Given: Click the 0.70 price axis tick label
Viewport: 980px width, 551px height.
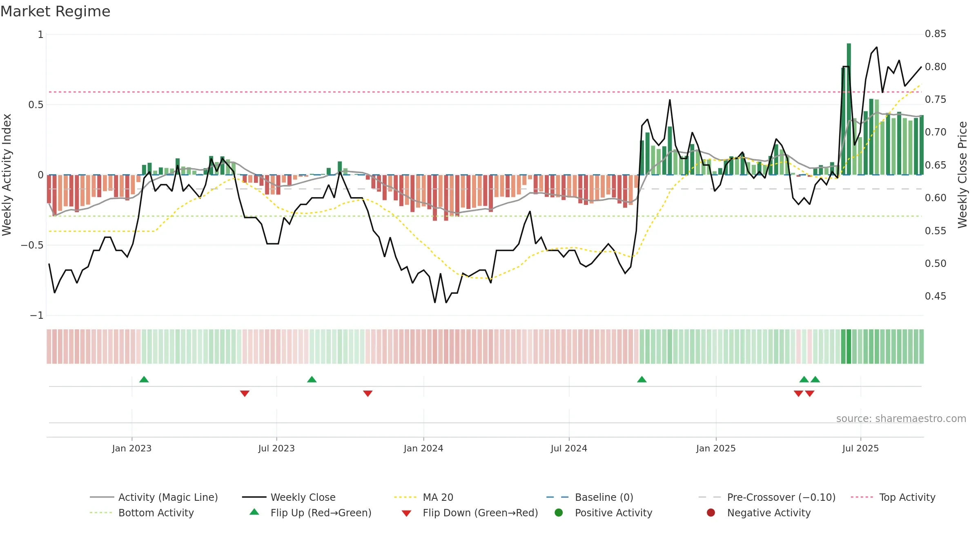Looking at the screenshot, I should pyautogui.click(x=935, y=132).
